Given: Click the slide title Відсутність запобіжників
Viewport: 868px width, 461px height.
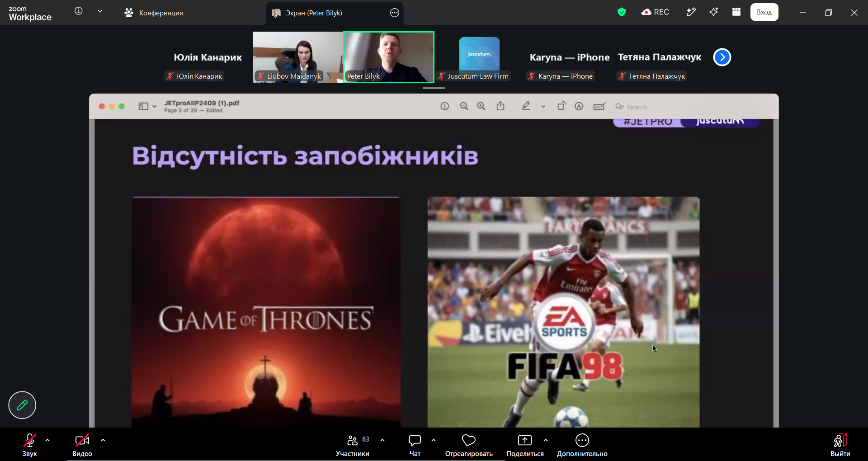Looking at the screenshot, I should click(x=305, y=156).
